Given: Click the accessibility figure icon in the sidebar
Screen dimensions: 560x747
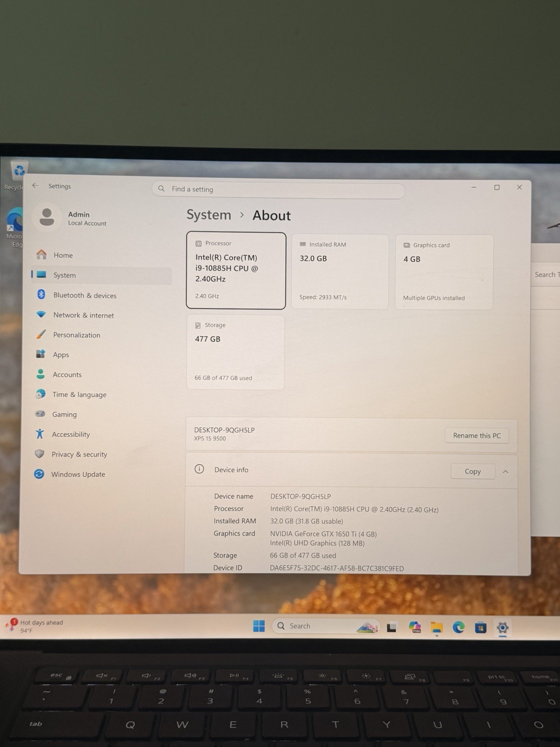Looking at the screenshot, I should tap(40, 434).
